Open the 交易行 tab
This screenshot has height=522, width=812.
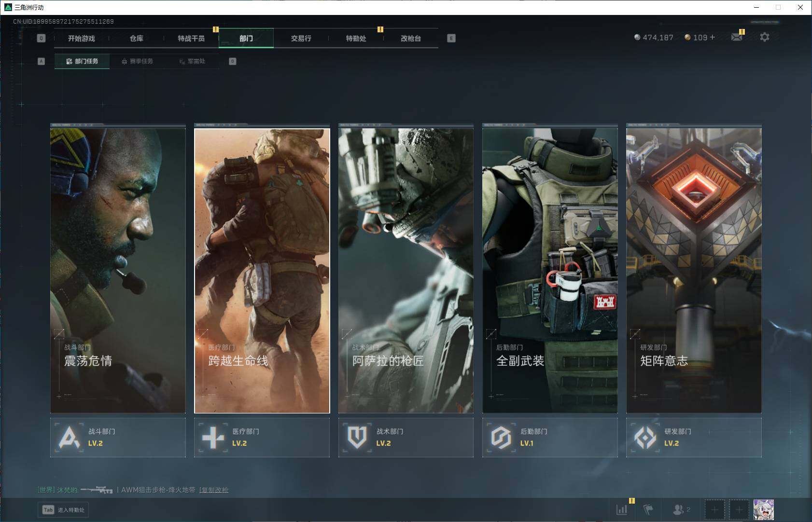[301, 38]
